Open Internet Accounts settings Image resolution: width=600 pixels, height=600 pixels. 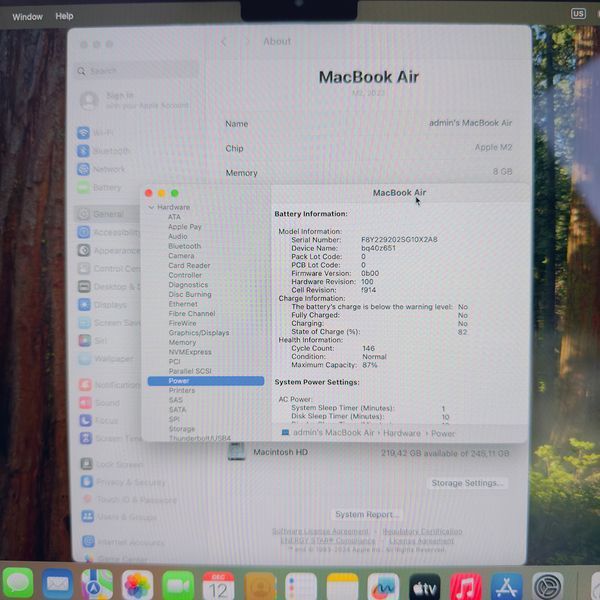coord(123,542)
